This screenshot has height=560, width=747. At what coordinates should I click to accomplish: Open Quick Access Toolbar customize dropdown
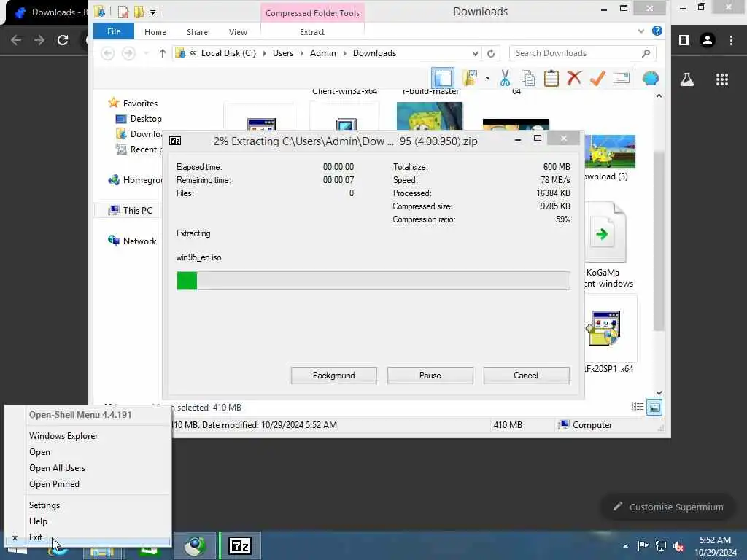(153, 12)
